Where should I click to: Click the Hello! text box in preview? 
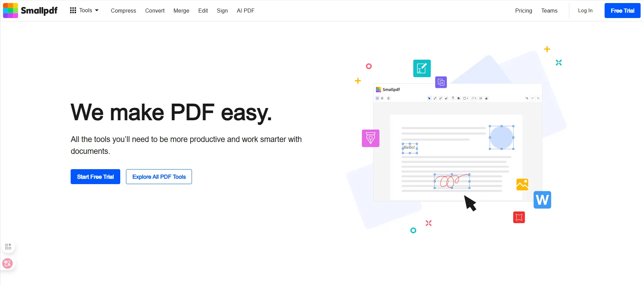410,148
